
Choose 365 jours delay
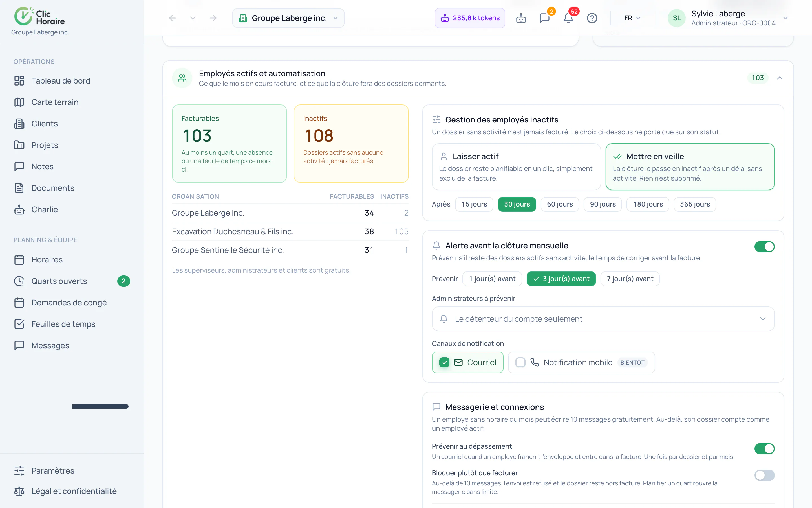tap(695, 204)
